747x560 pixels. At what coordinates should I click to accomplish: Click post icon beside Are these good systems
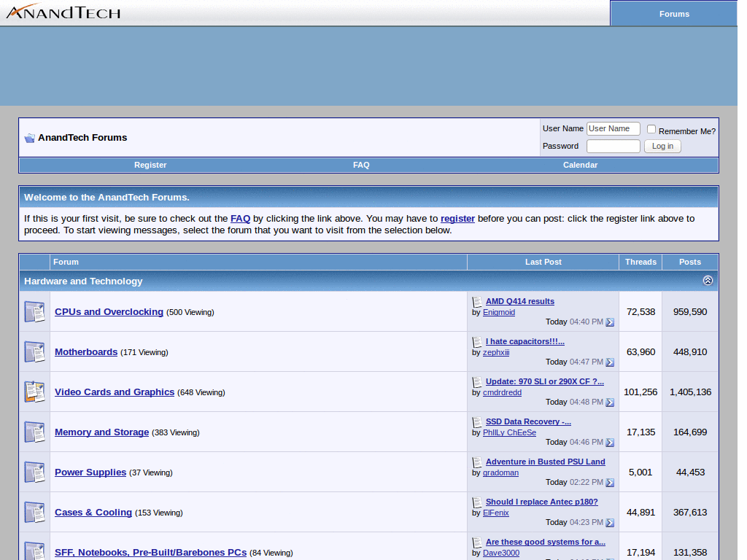pos(477,542)
